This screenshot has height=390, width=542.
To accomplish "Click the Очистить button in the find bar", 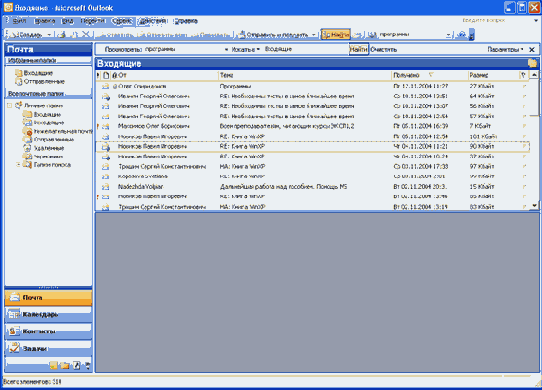I will point(383,49).
